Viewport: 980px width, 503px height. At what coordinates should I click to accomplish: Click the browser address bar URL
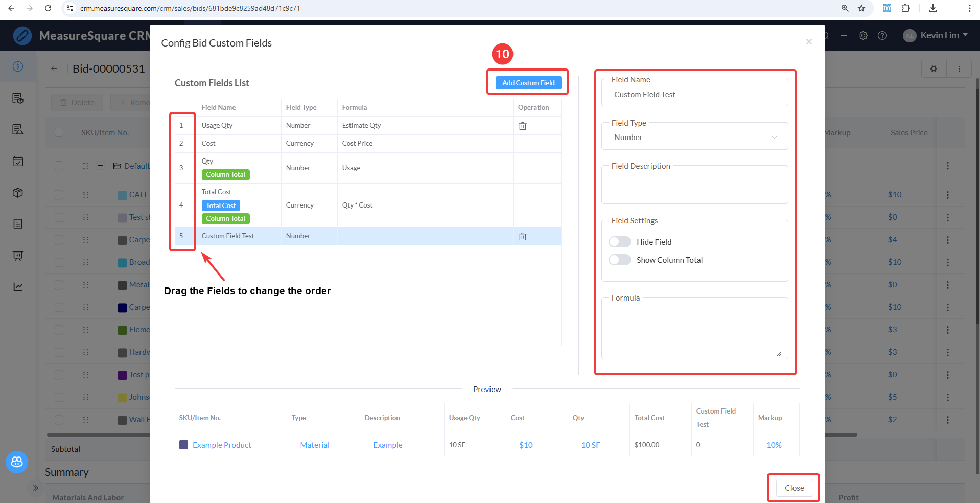tap(190, 8)
